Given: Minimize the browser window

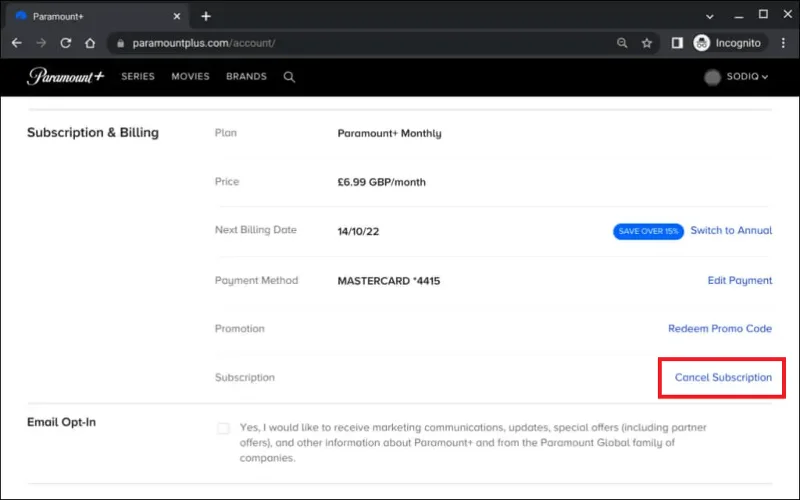Looking at the screenshot, I should pos(739,16).
